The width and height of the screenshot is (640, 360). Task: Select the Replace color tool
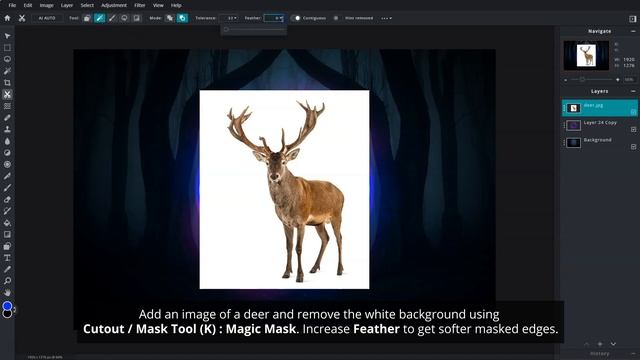point(7,211)
